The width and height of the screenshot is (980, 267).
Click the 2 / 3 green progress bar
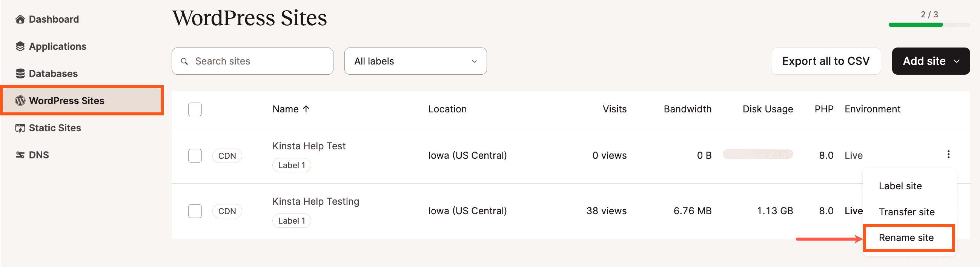pos(929,25)
